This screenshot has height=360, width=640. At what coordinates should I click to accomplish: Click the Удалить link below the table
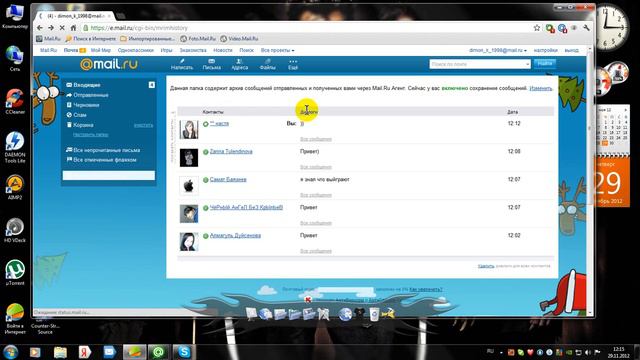(486, 266)
